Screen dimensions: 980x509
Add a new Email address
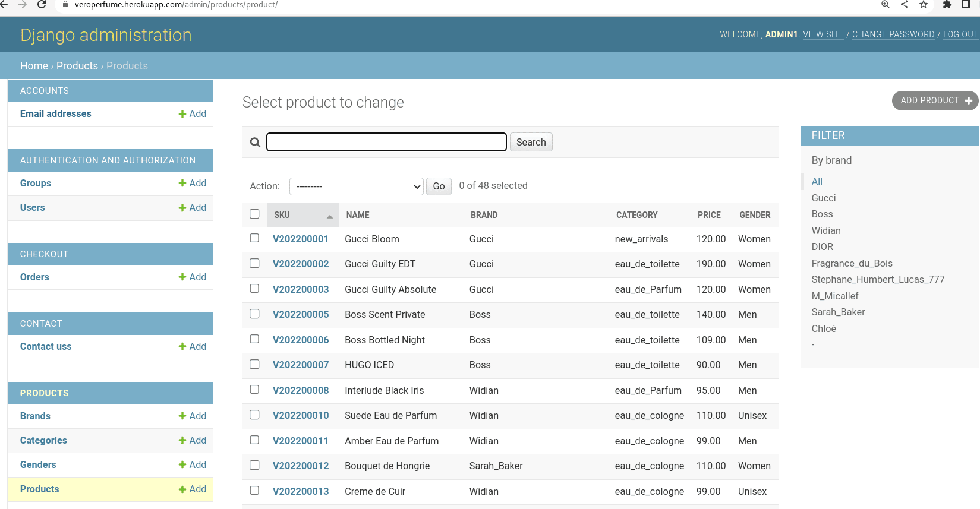193,114
